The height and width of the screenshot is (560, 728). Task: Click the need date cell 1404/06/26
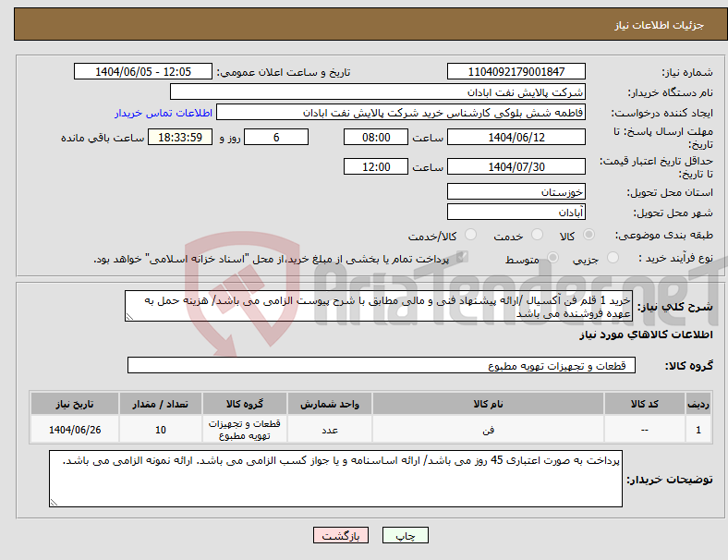75,430
